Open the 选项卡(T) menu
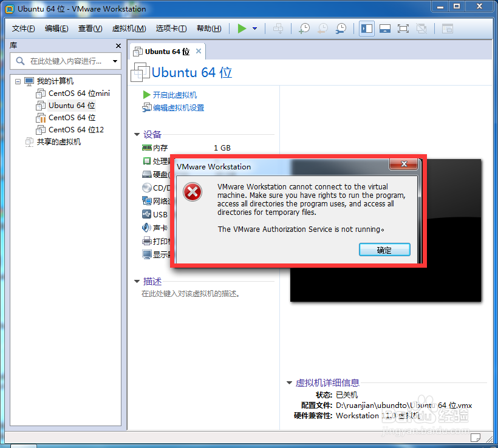498x448 pixels. coord(171,29)
